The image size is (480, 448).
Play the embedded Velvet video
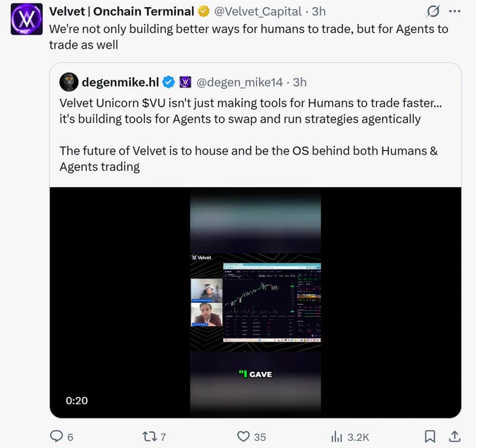[x=256, y=303]
